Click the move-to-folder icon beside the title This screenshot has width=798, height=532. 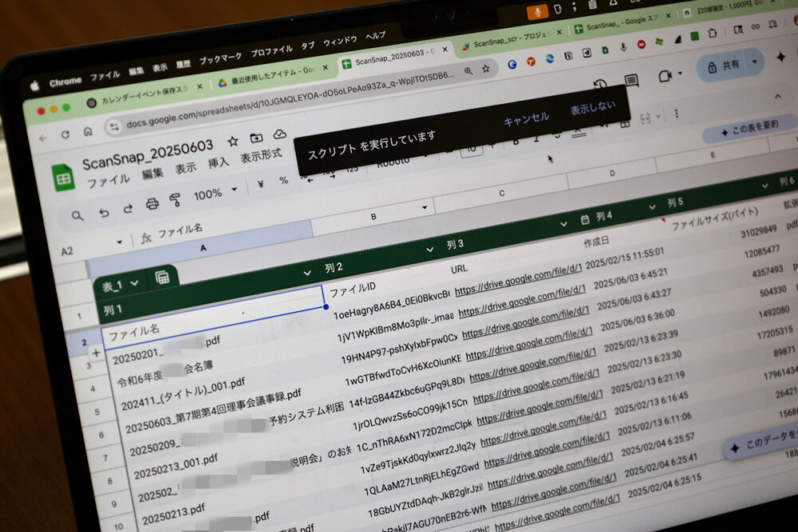[x=256, y=138]
